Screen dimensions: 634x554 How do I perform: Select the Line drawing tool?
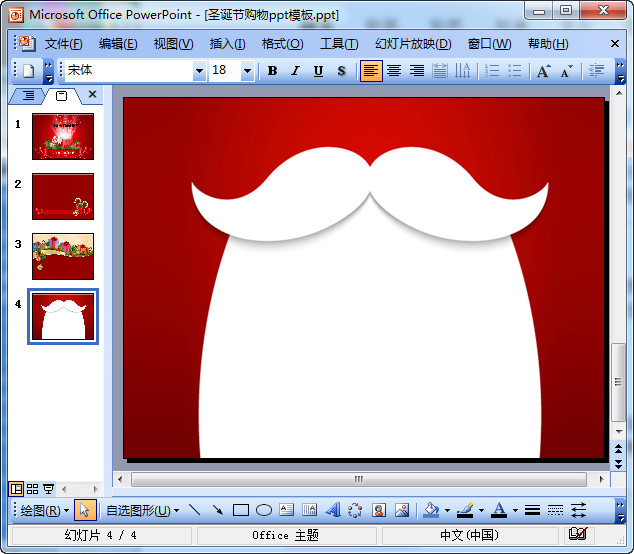(194, 510)
